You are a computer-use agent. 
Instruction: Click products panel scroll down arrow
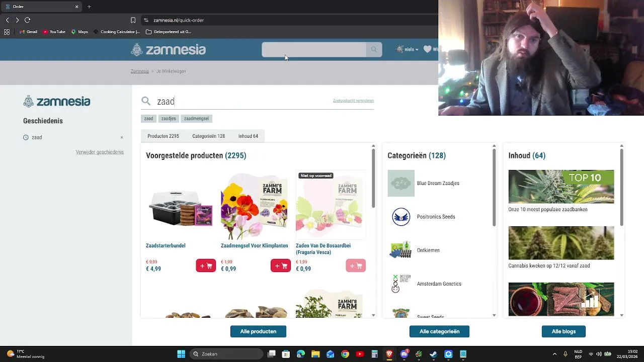coord(373,315)
